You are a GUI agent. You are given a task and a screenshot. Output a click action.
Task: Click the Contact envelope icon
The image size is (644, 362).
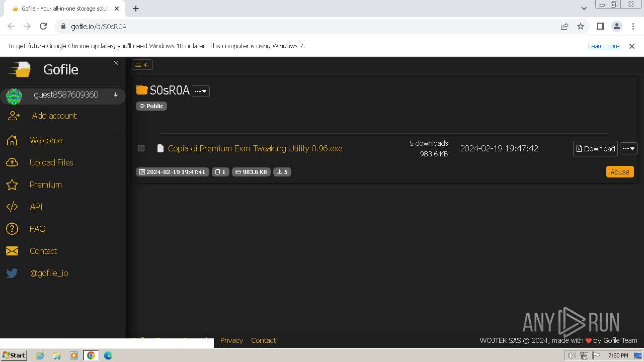pyautogui.click(x=12, y=251)
